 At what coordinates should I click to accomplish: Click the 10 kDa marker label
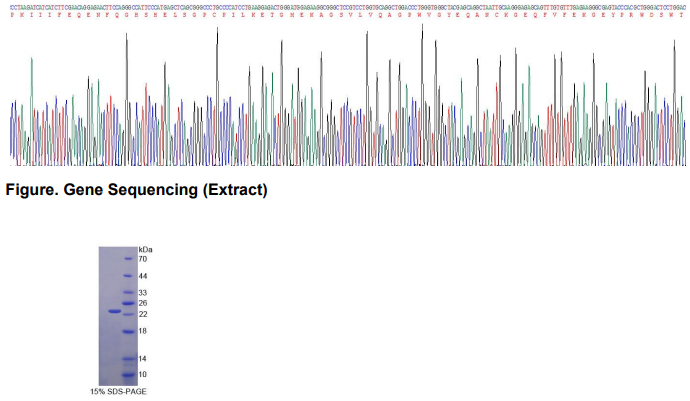click(x=143, y=374)
